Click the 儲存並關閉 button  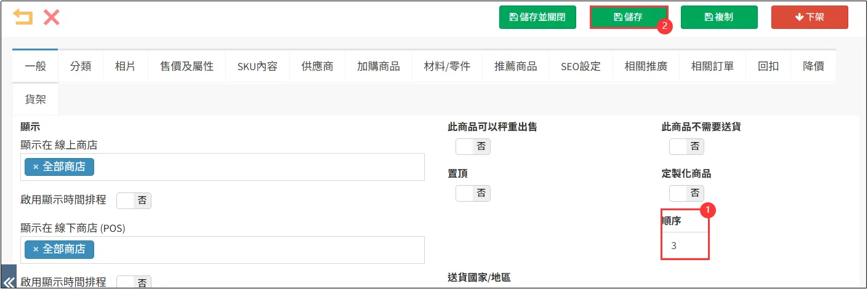point(537,17)
